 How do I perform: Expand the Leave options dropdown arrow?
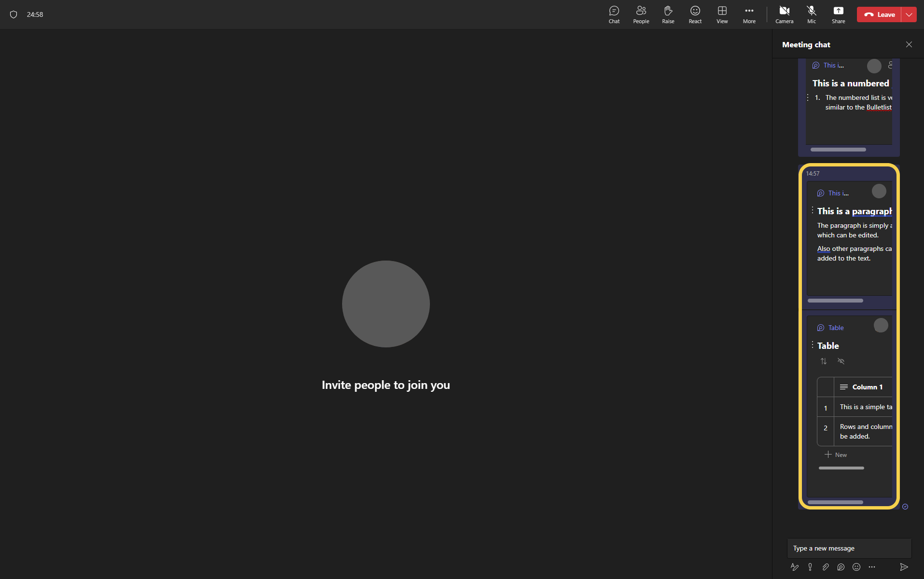point(909,14)
